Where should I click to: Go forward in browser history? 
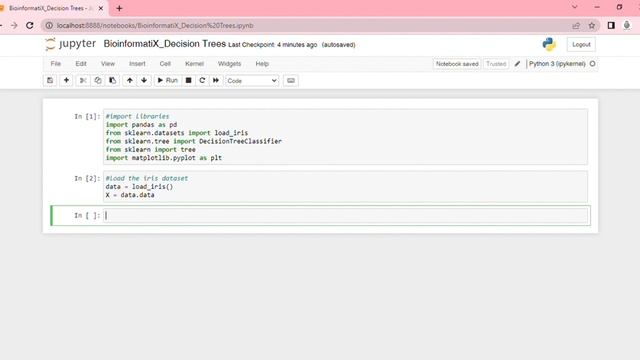click(x=14, y=25)
